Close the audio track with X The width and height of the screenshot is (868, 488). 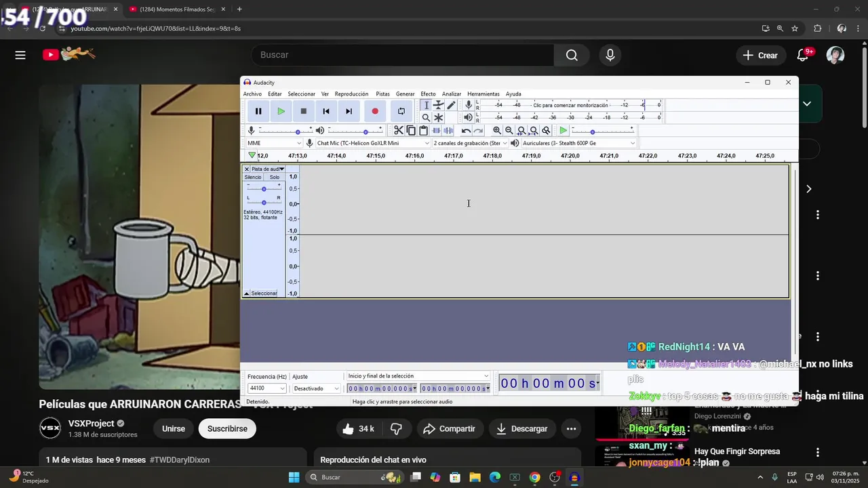tap(247, 169)
